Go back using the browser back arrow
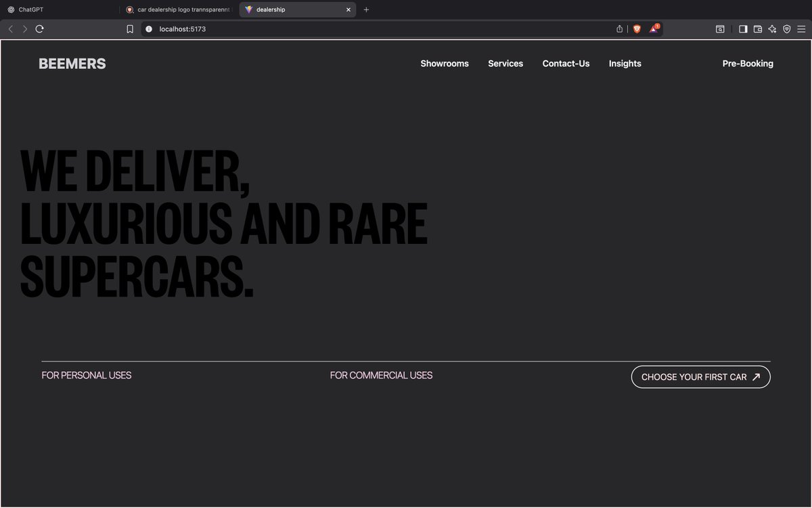 11,29
